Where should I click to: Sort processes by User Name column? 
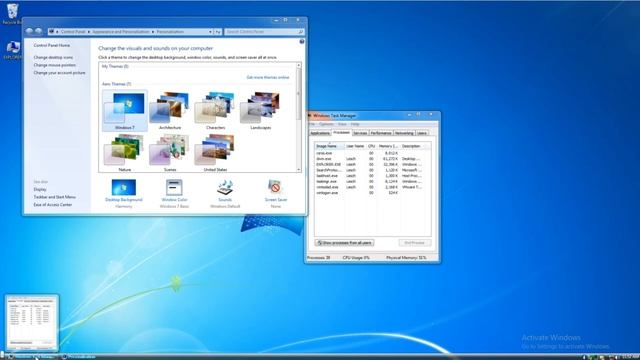click(x=355, y=146)
